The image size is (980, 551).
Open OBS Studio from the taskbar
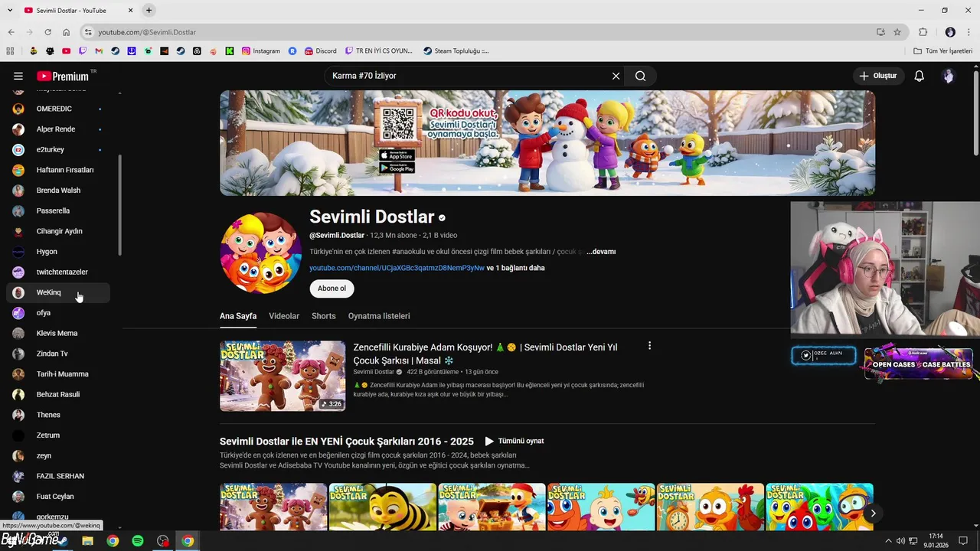(163, 541)
